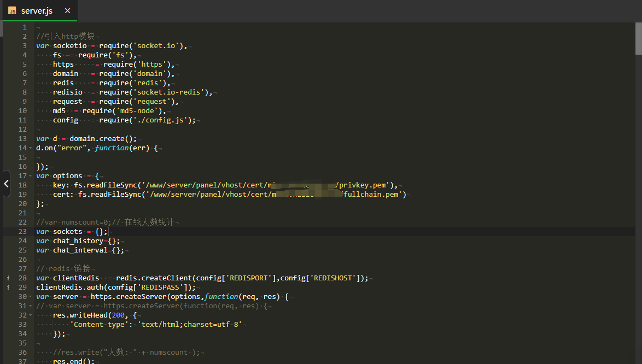Viewport: 642px width, 364px height.
Task: Click 'chat_history' variable
Action: tap(78, 241)
